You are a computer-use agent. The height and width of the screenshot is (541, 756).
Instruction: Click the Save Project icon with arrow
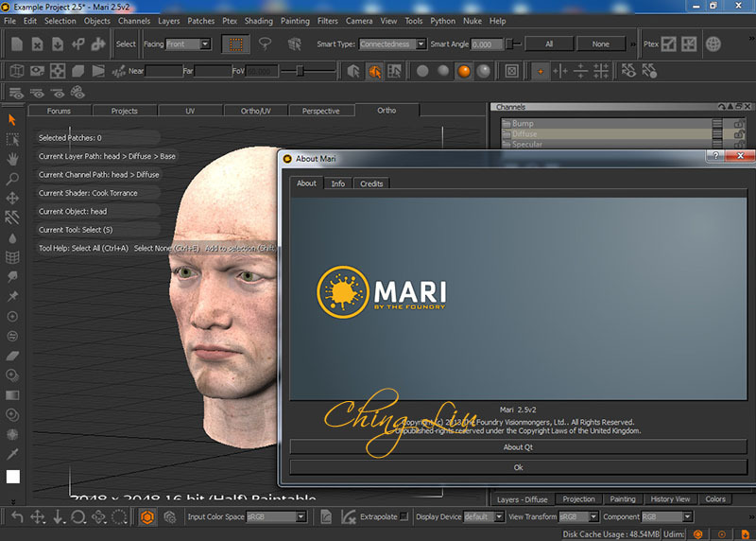tap(58, 44)
